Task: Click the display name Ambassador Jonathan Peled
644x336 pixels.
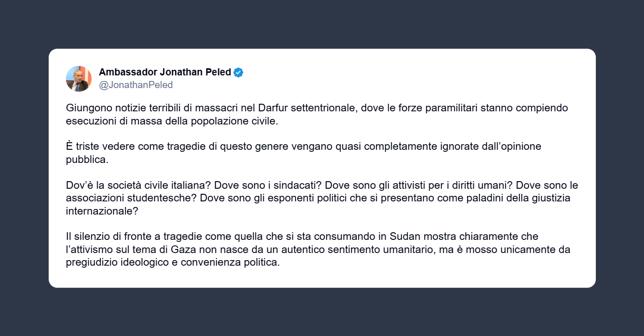Action: click(165, 72)
